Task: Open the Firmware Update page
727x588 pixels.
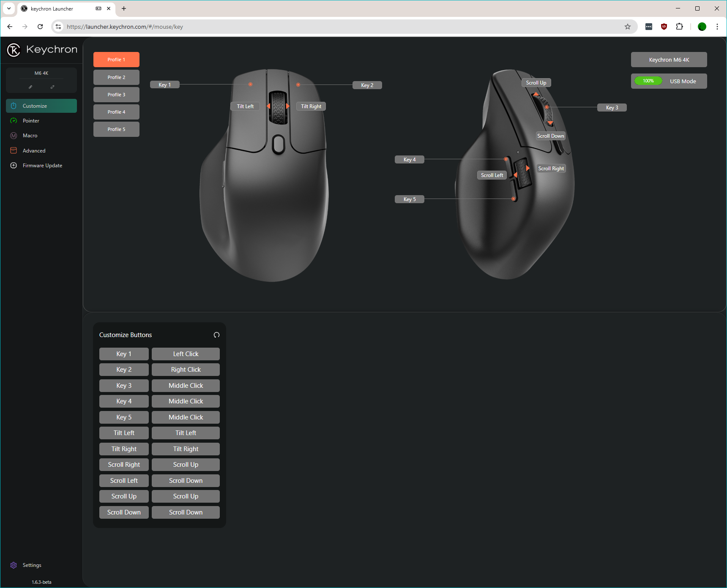Action: 42,166
